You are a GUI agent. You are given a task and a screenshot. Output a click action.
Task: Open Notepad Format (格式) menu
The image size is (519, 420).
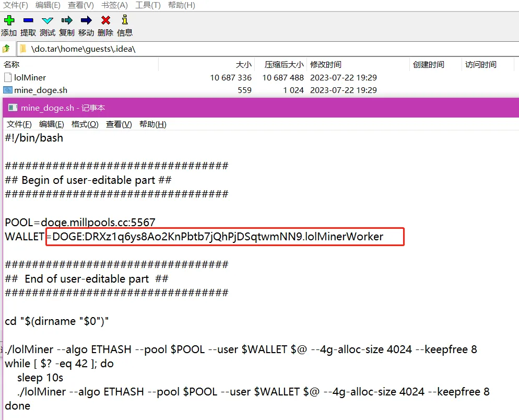click(85, 124)
